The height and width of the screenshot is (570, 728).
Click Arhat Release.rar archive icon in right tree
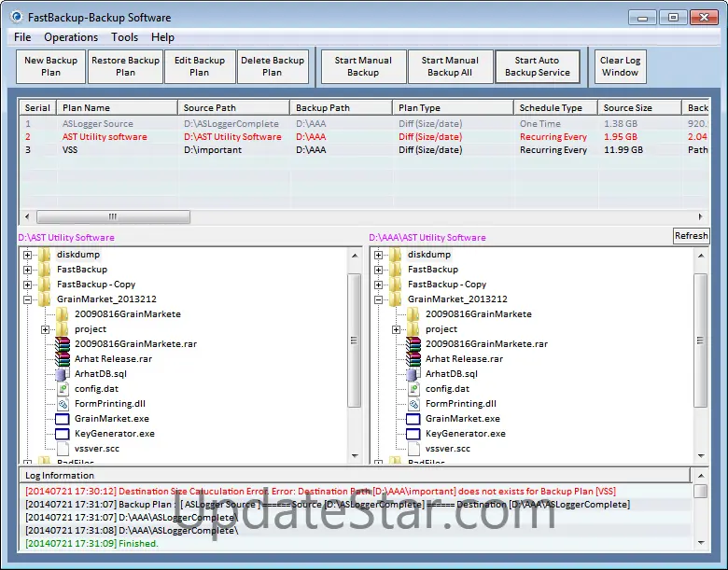pyautogui.click(x=413, y=359)
